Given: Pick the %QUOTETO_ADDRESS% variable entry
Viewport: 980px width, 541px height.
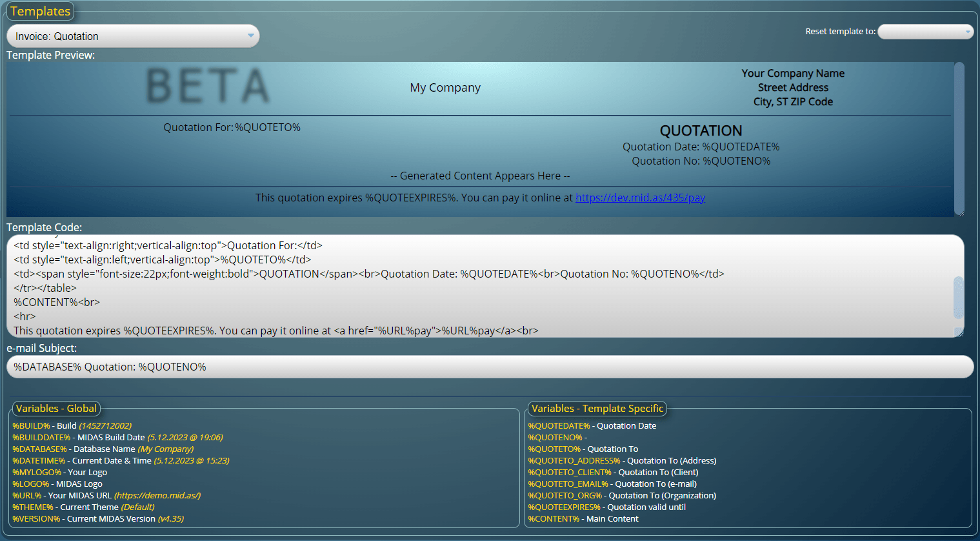Looking at the screenshot, I should (x=574, y=461).
